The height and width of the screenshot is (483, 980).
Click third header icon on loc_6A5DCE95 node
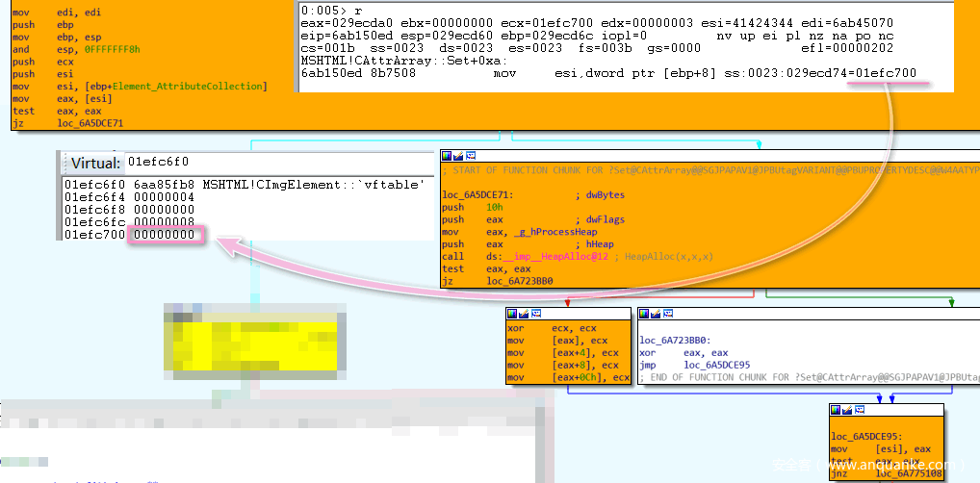pyautogui.click(x=860, y=410)
